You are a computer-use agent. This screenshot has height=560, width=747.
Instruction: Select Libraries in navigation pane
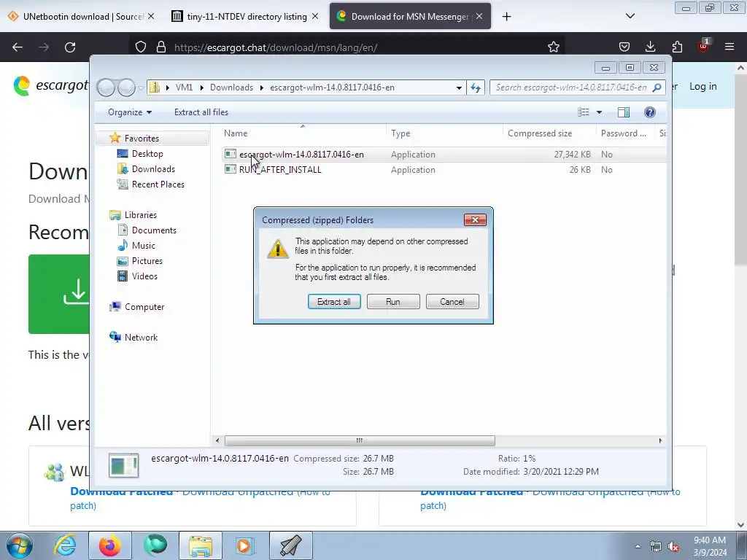(141, 215)
